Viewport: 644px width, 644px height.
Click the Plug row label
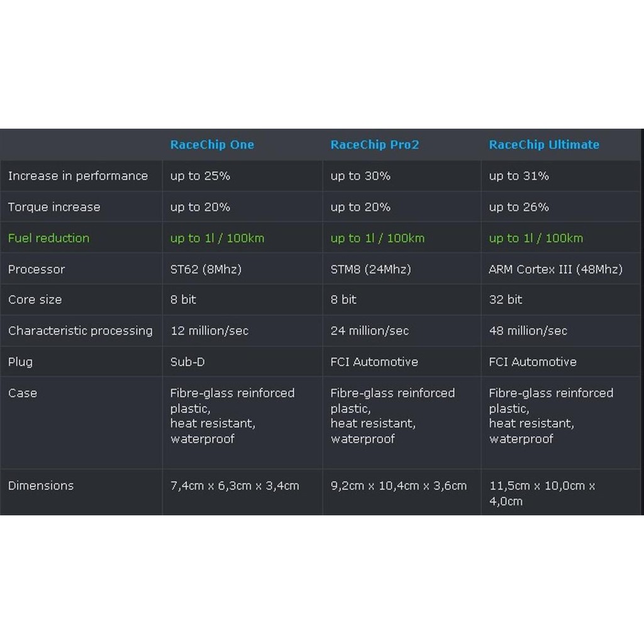tap(20, 362)
